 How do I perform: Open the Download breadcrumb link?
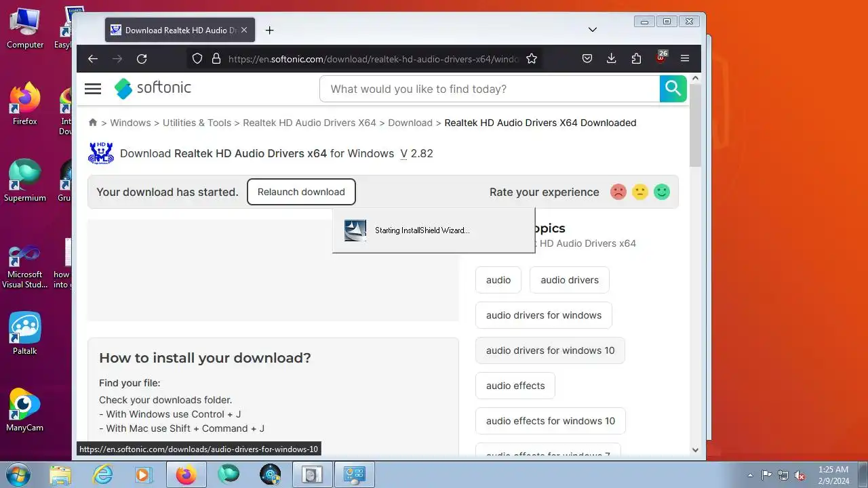pos(410,123)
